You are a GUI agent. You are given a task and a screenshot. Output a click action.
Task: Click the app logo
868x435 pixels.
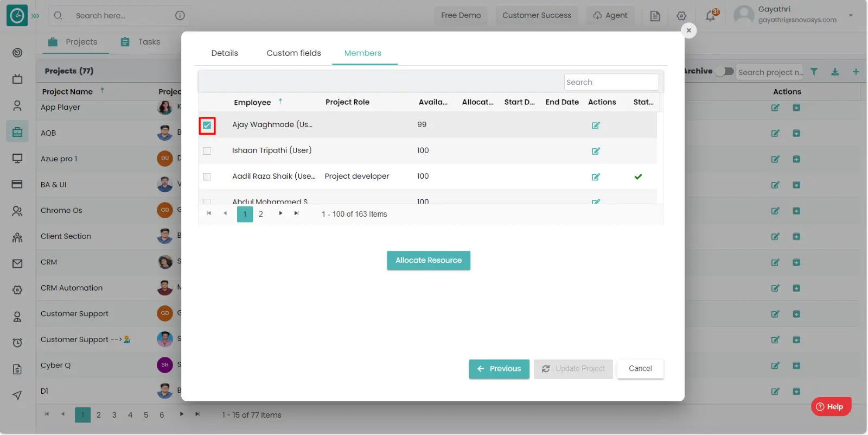click(17, 16)
